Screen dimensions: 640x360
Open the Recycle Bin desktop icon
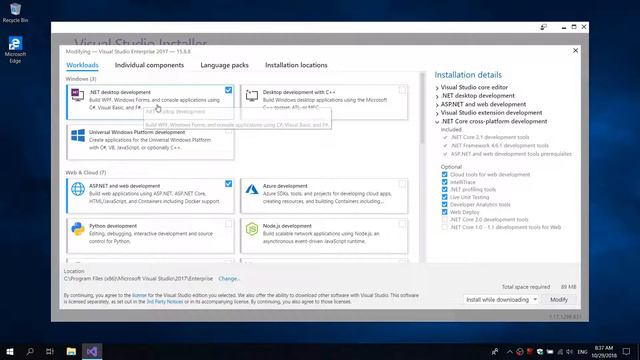pyautogui.click(x=15, y=13)
